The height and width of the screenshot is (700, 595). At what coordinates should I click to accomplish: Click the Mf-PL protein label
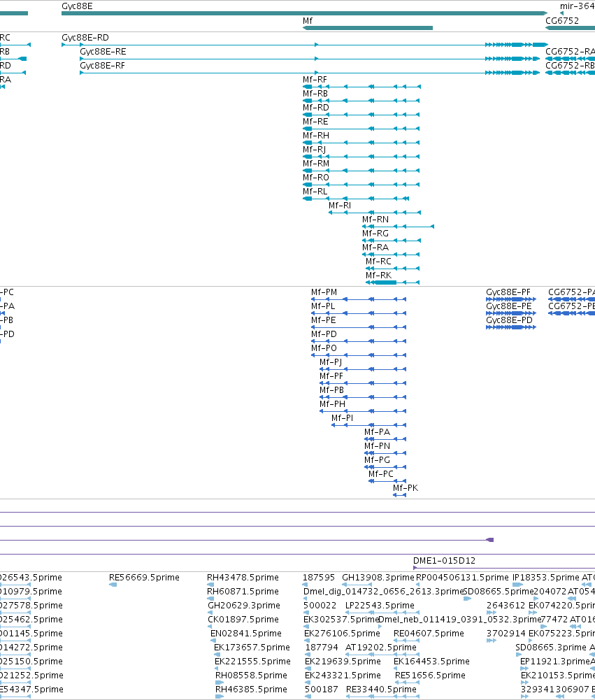point(323,306)
